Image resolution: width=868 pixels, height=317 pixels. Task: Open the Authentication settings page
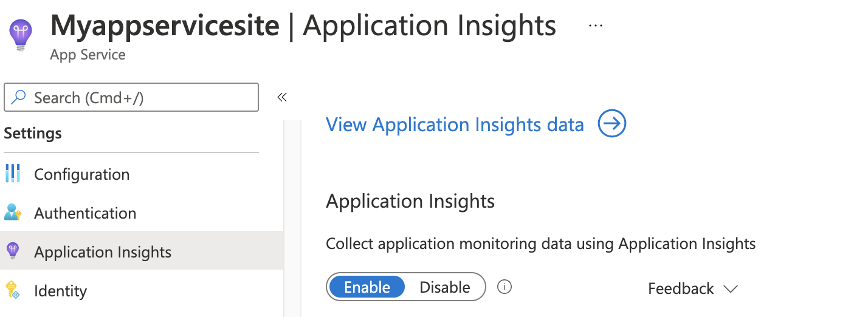coord(85,213)
